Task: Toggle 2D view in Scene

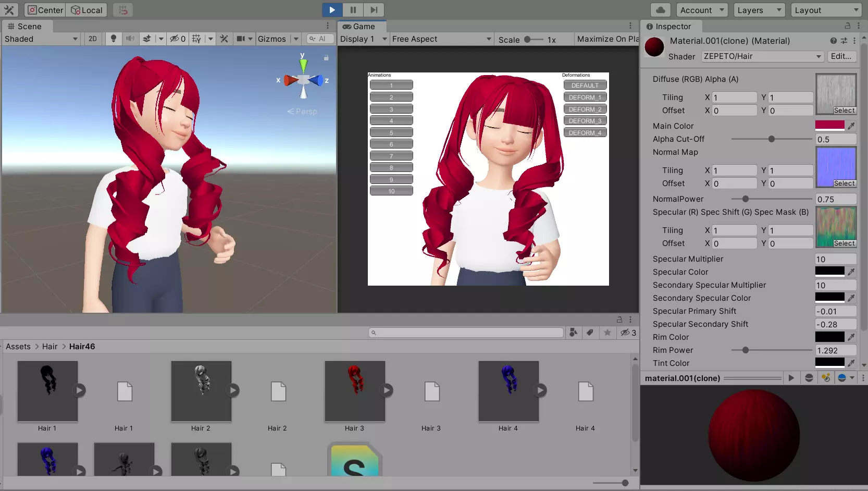Action: click(x=93, y=39)
